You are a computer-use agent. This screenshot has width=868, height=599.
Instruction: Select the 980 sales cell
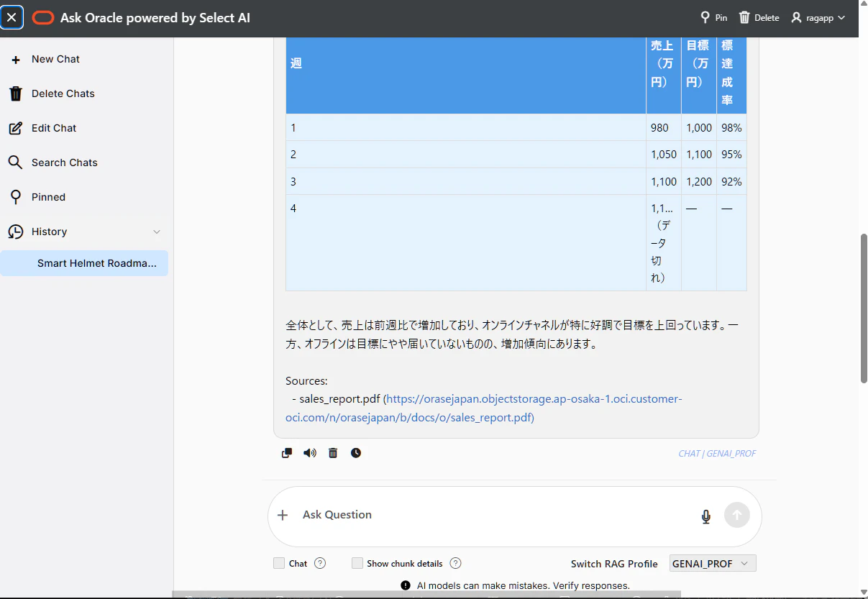coord(664,127)
